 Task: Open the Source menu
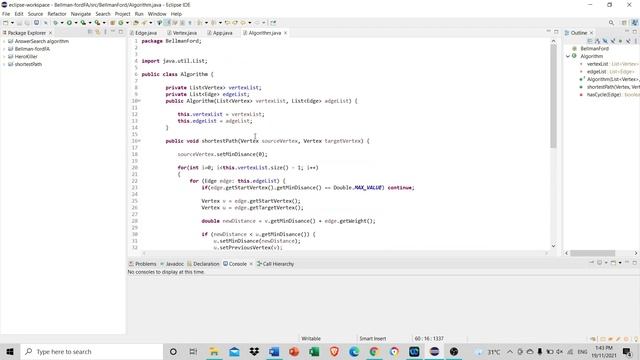pos(35,14)
